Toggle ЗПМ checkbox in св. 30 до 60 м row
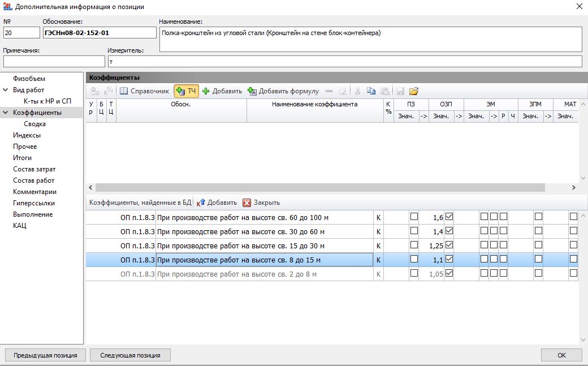This screenshot has height=366, width=588. (538, 230)
